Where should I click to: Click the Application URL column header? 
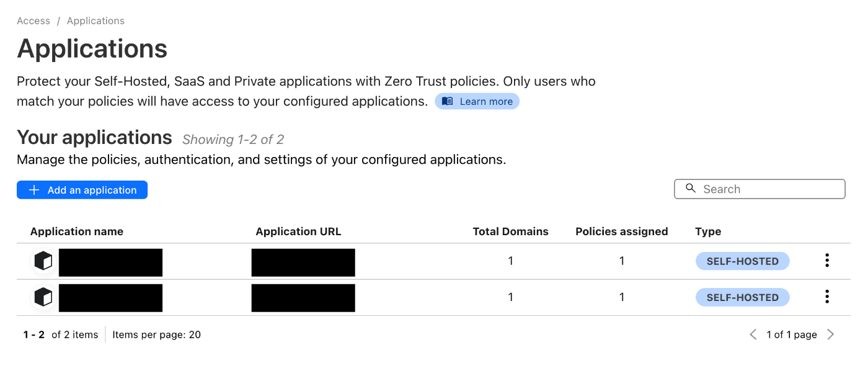coord(298,231)
